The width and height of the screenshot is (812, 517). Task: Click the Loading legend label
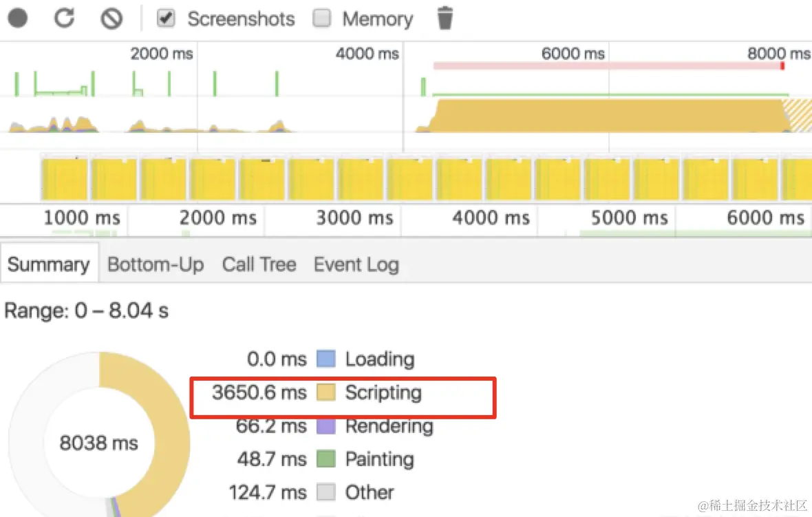pos(380,359)
